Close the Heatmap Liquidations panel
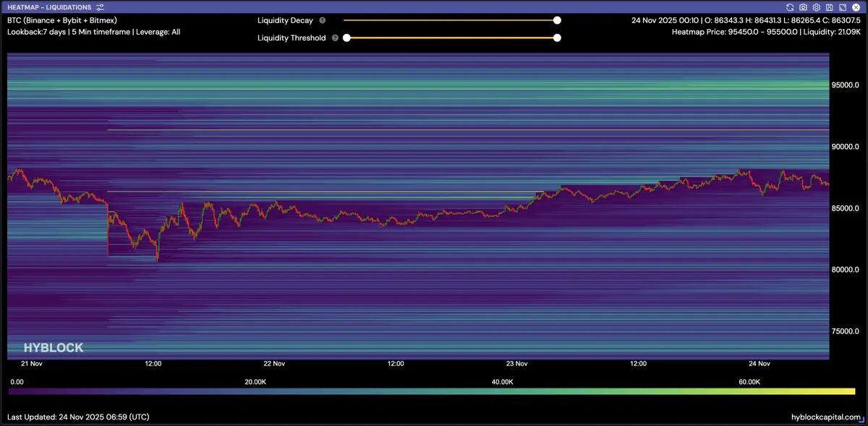Image resolution: width=868 pixels, height=426 pixels. (855, 7)
